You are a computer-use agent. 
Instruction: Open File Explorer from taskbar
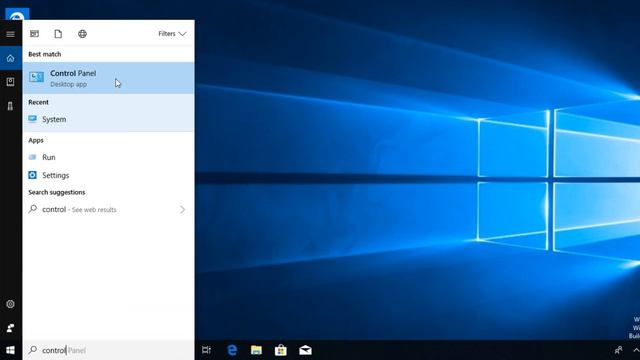(256, 350)
